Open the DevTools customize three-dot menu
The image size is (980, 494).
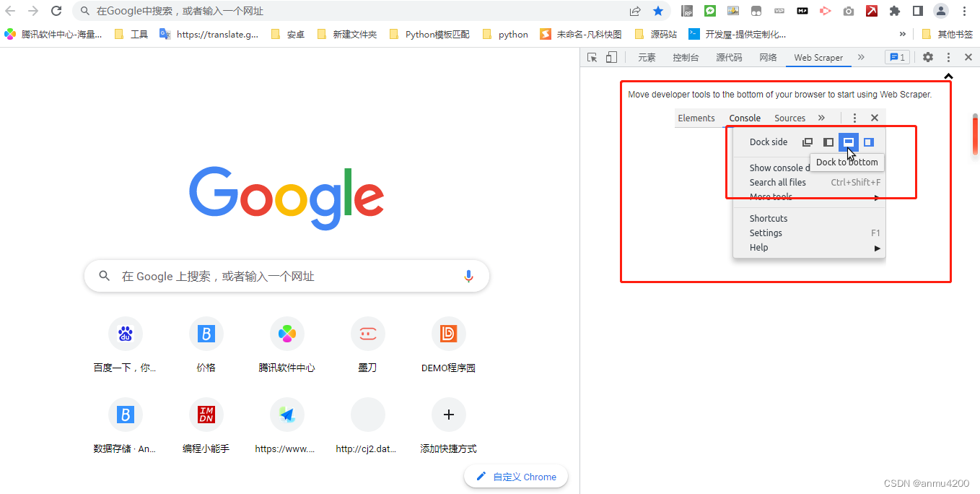[948, 57]
